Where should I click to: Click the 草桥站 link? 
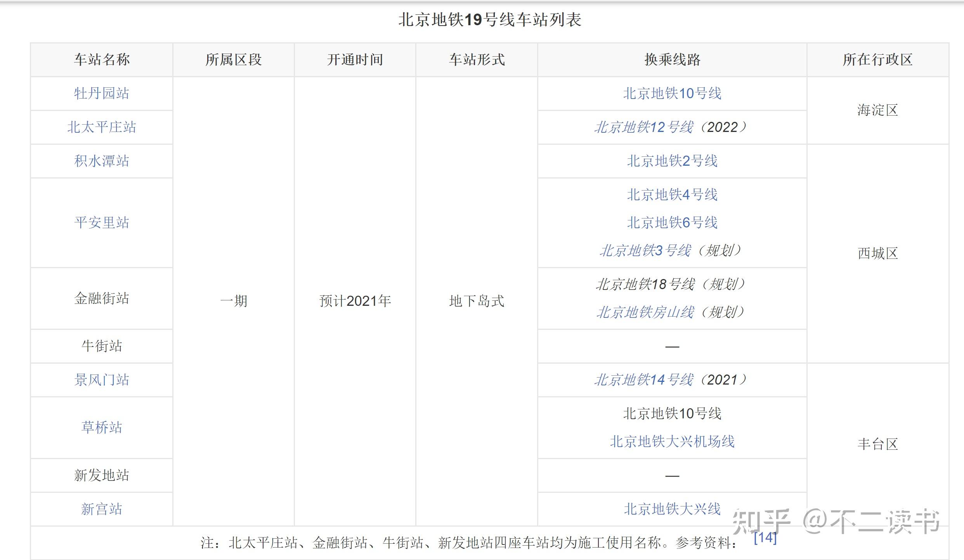pos(101,428)
